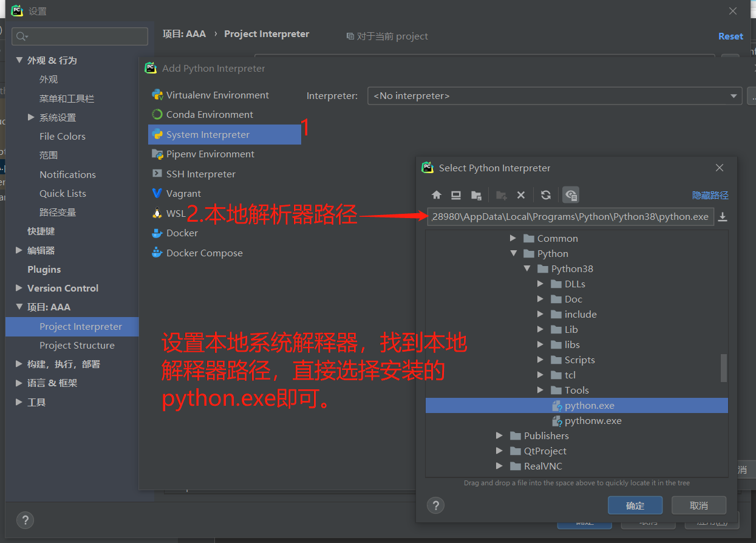Click the Reset link
The width and height of the screenshot is (756, 543).
(730, 36)
